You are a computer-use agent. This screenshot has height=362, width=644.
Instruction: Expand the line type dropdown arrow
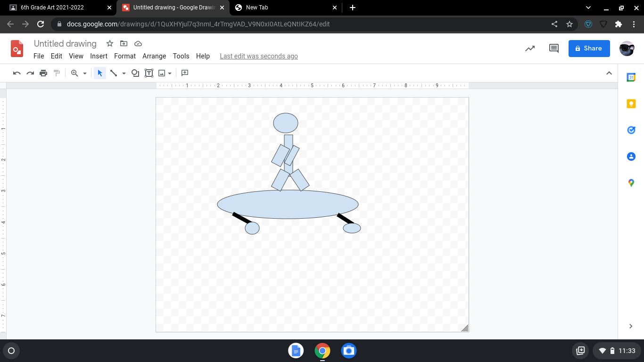tap(124, 74)
